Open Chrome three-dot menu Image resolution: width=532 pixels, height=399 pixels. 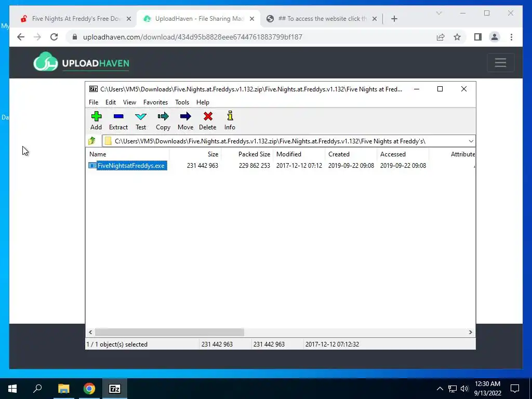pyautogui.click(x=511, y=37)
